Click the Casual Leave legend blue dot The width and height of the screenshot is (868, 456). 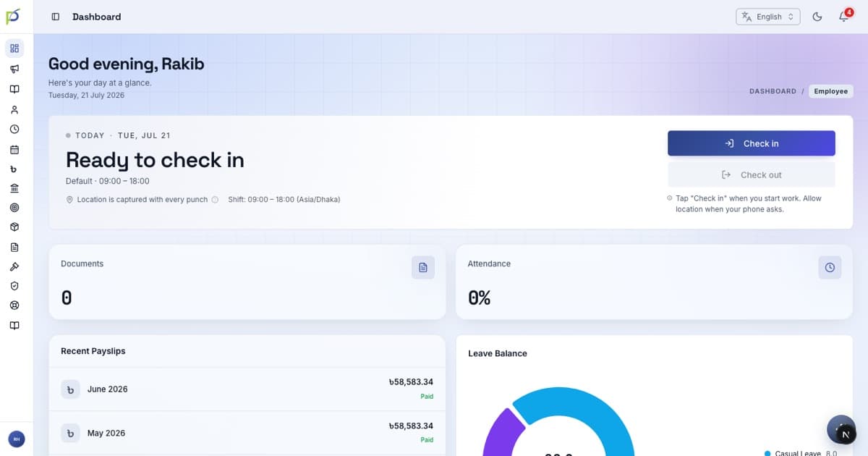[x=767, y=453]
